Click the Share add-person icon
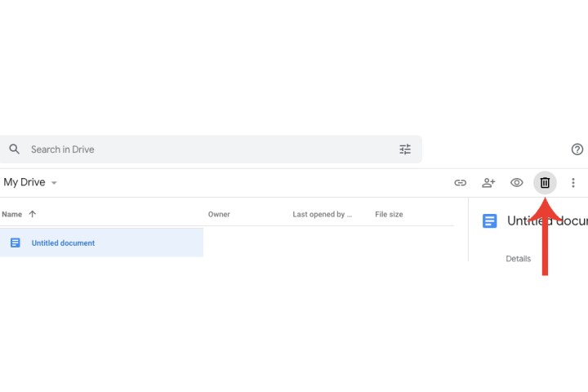The height and width of the screenshot is (392, 588). (x=488, y=183)
